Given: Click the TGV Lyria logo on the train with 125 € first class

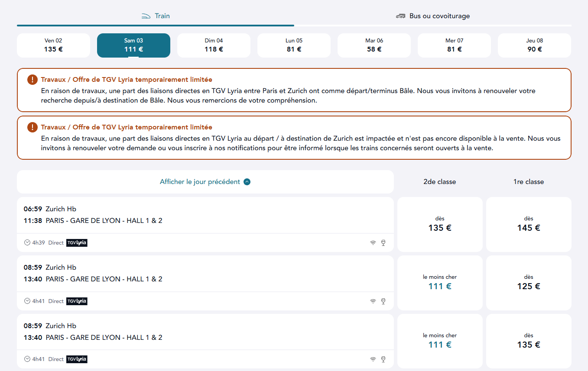Looking at the screenshot, I should pyautogui.click(x=77, y=301).
